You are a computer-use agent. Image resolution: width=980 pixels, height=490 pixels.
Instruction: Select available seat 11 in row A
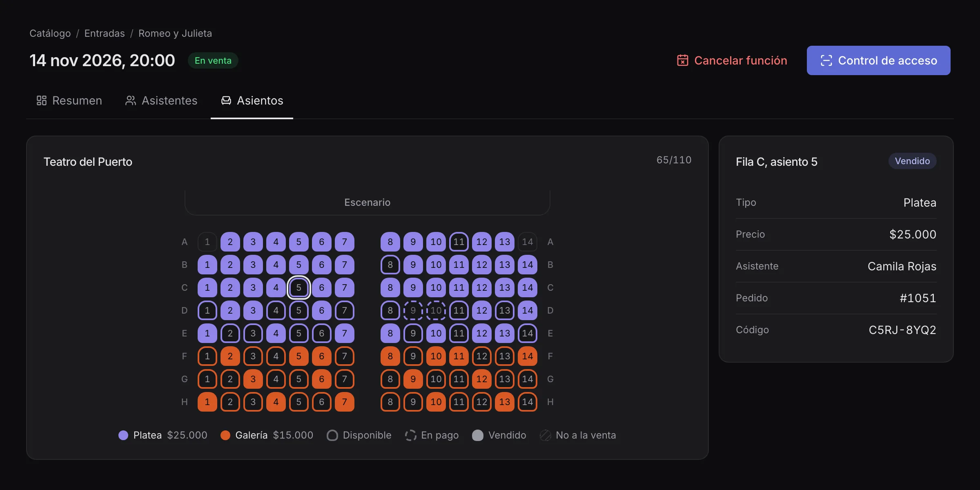point(459,242)
